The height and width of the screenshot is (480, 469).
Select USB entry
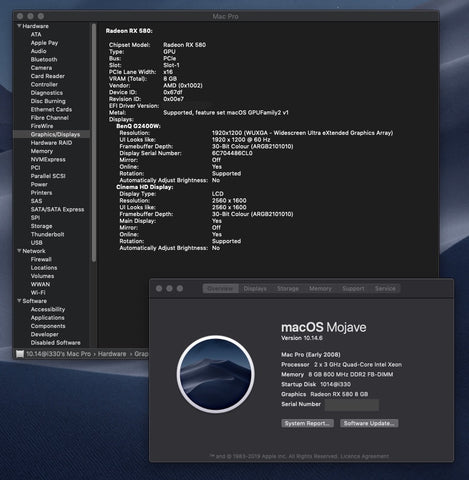[x=37, y=243]
